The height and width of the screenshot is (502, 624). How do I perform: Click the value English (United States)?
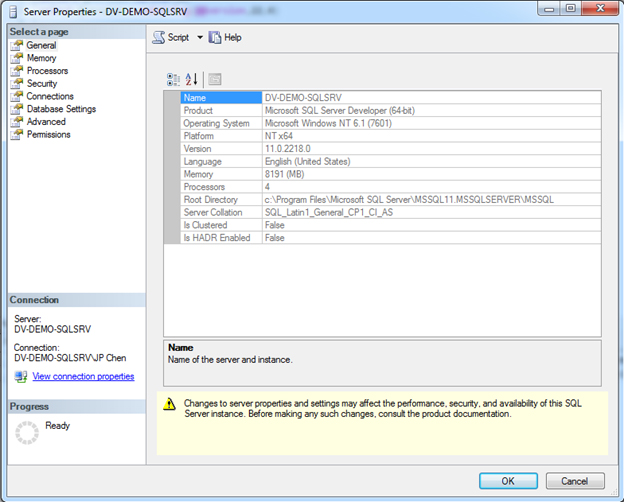[x=308, y=162]
